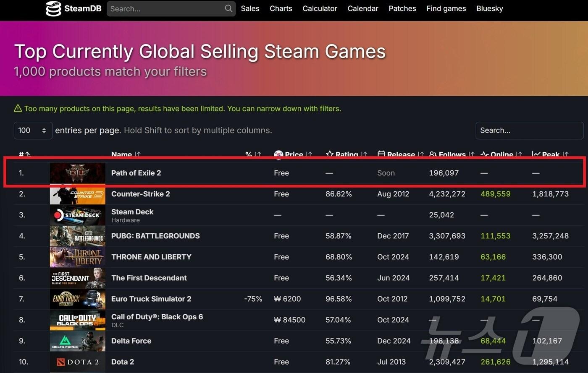Select the Dota 2 logo image
Screen dimensions: 588x373
tap(77, 362)
